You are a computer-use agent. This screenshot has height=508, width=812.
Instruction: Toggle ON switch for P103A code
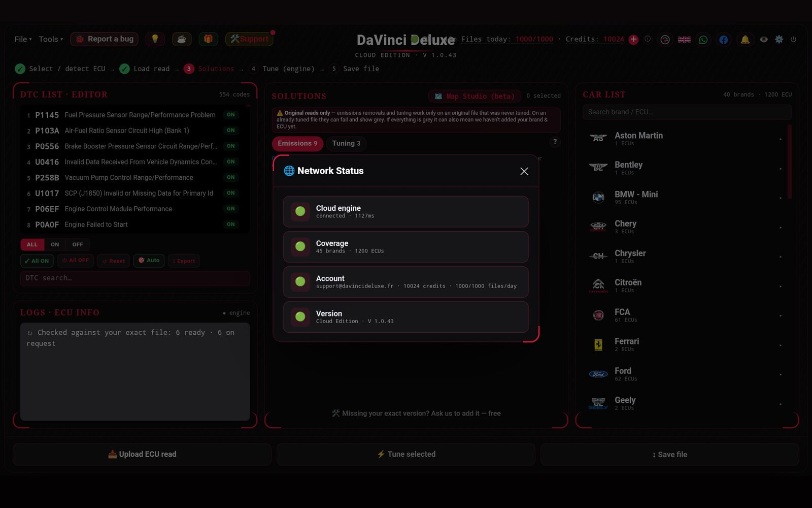pos(231,131)
